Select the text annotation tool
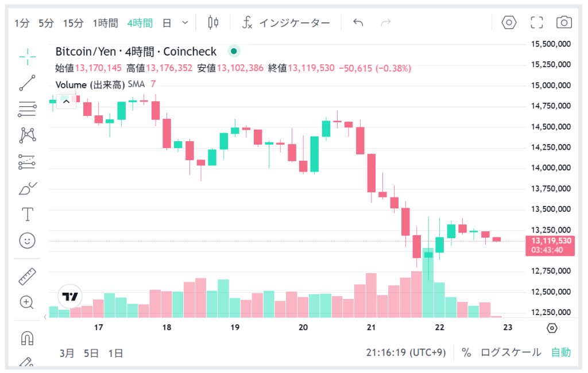This screenshot has height=373, width=588. [27, 215]
